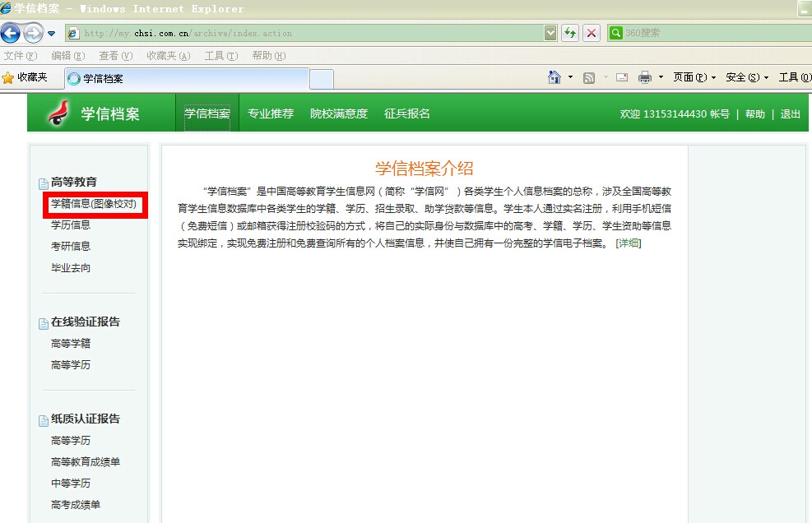
Task: Click the 帮助 link in the header
Action: click(755, 114)
